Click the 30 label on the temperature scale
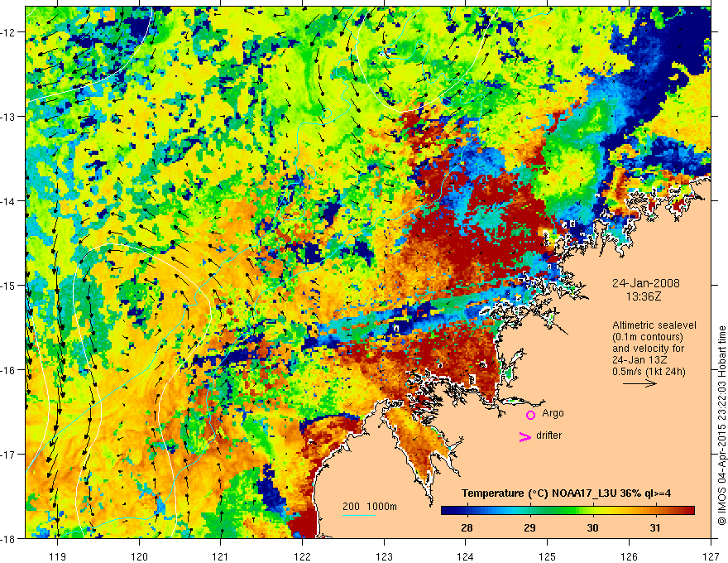Screen dimensions: 728x563 (x=592, y=527)
